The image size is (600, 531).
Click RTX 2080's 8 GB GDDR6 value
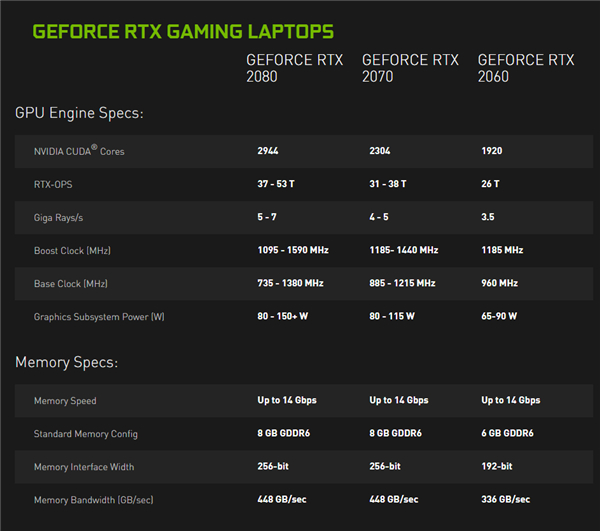[x=284, y=433]
